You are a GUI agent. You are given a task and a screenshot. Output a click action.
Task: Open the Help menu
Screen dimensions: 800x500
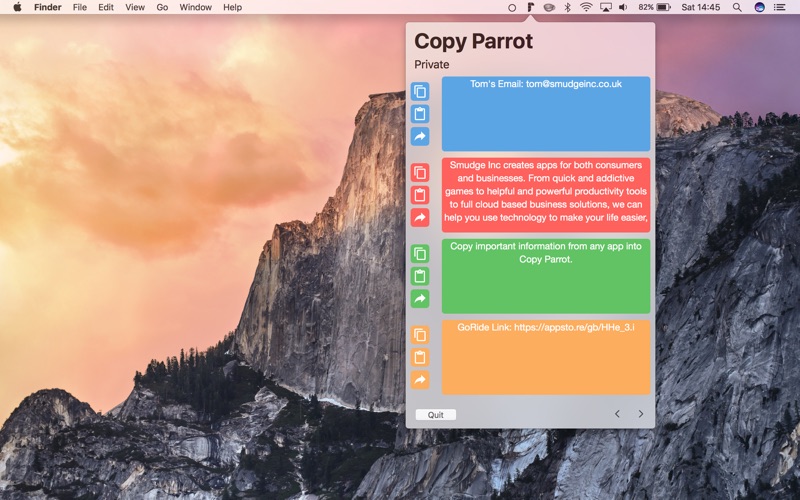pyautogui.click(x=232, y=7)
